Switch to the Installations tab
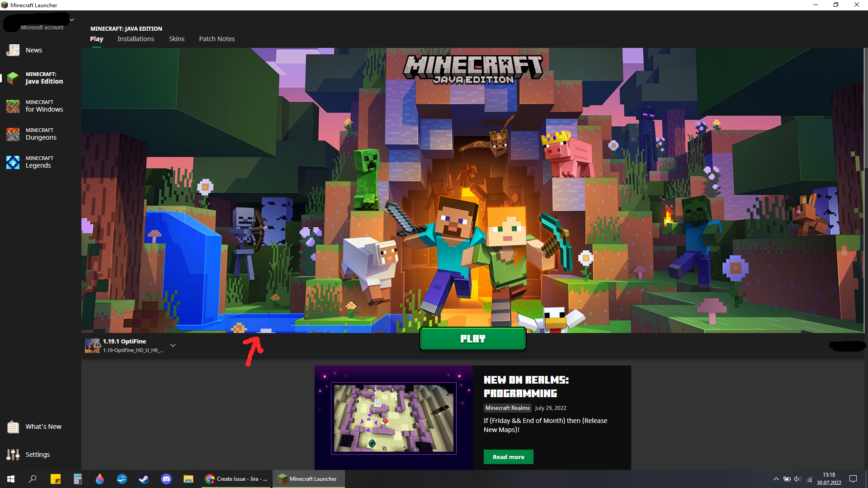Viewport: 868px width, 488px height. coord(136,39)
